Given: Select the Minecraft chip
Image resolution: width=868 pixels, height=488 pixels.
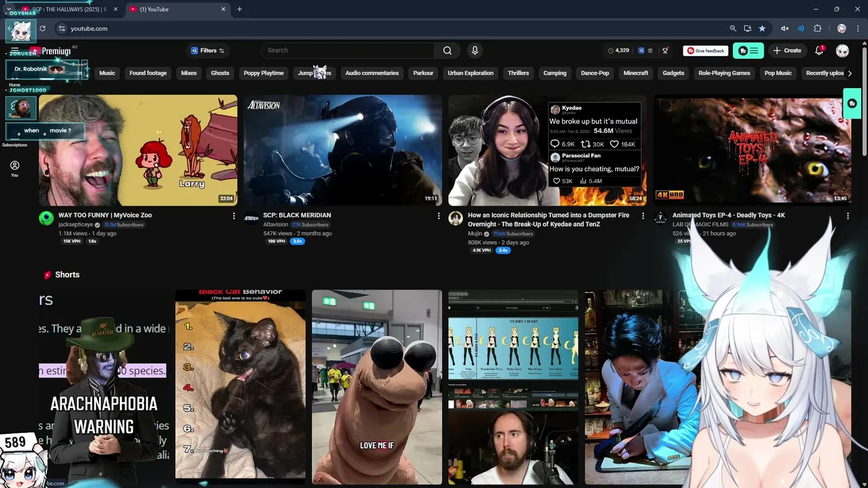Looking at the screenshot, I should pyautogui.click(x=635, y=73).
